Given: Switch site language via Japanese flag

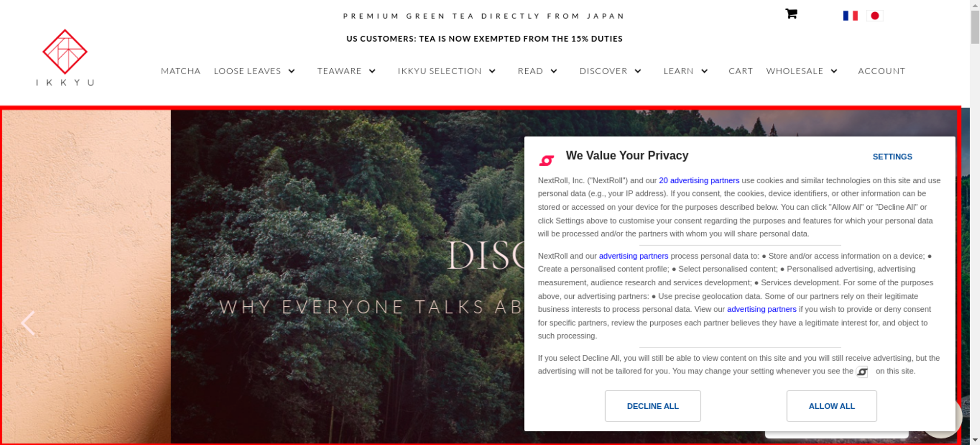Looking at the screenshot, I should point(875,16).
